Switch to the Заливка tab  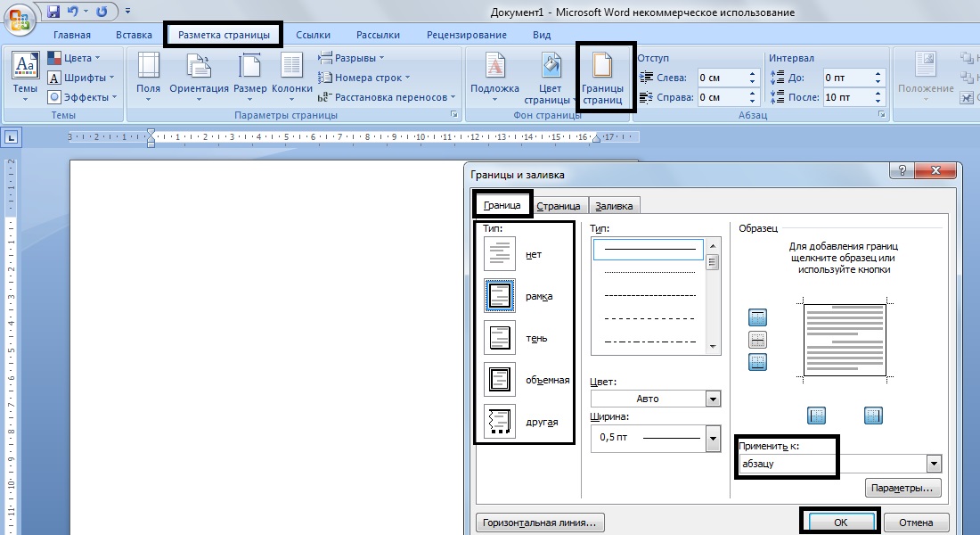click(614, 206)
